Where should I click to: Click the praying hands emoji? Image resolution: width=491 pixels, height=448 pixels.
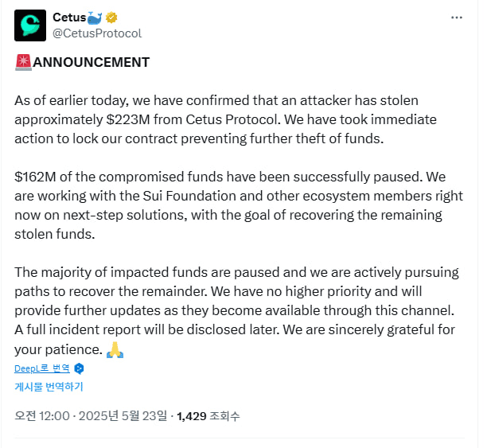[x=115, y=349]
